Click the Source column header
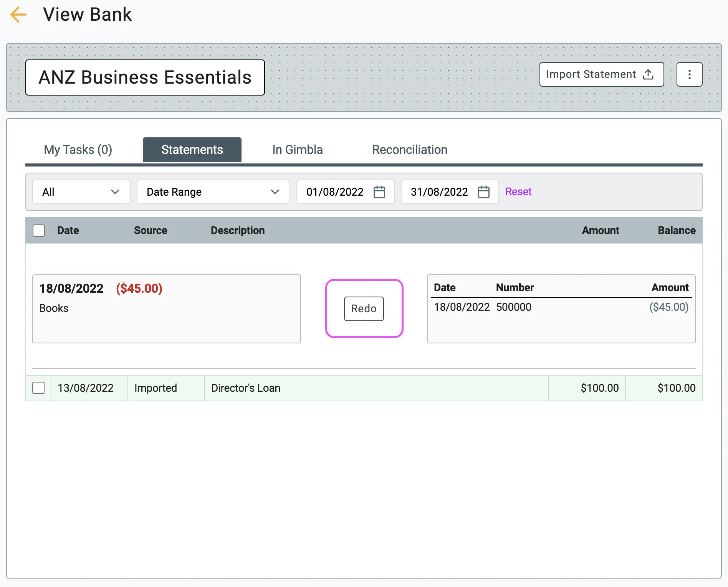 [x=151, y=230]
